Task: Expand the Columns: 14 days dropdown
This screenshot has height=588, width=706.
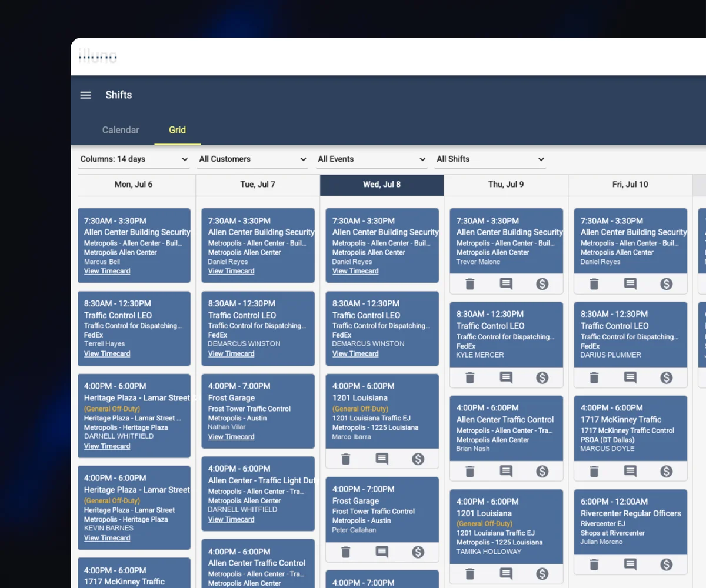Action: point(134,159)
